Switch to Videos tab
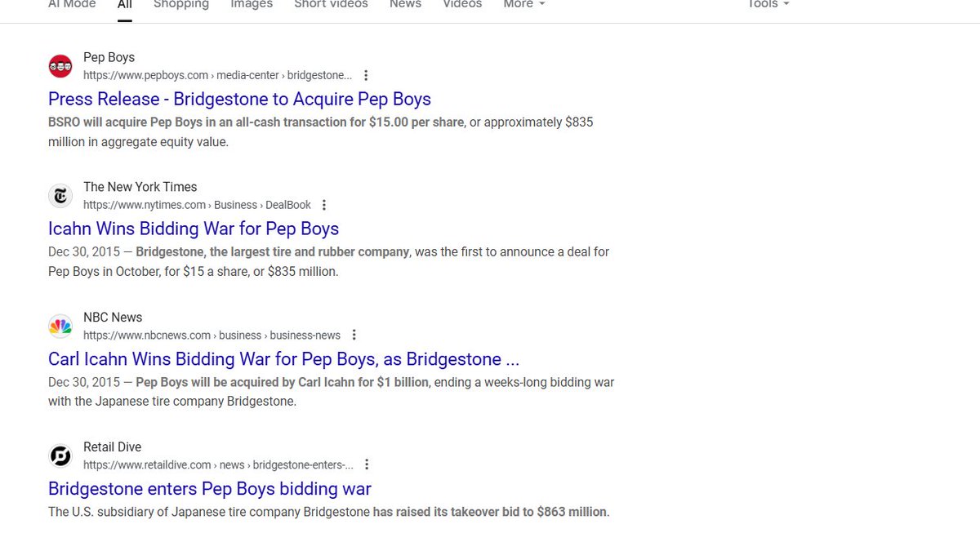 [x=462, y=5]
